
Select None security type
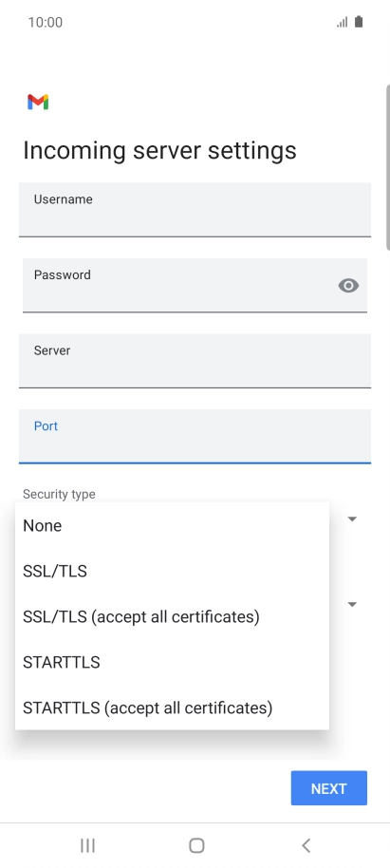(172, 525)
